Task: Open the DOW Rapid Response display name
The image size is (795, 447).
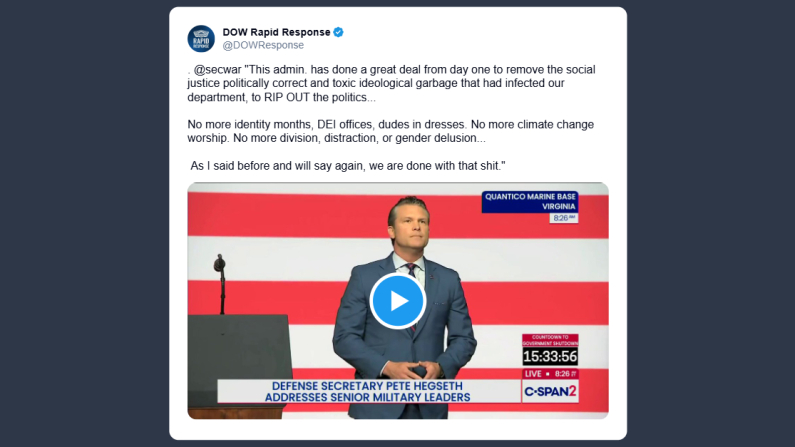Action: (276, 32)
